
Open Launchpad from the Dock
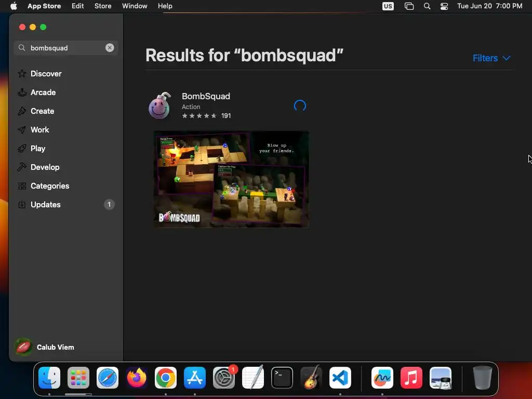click(78, 378)
